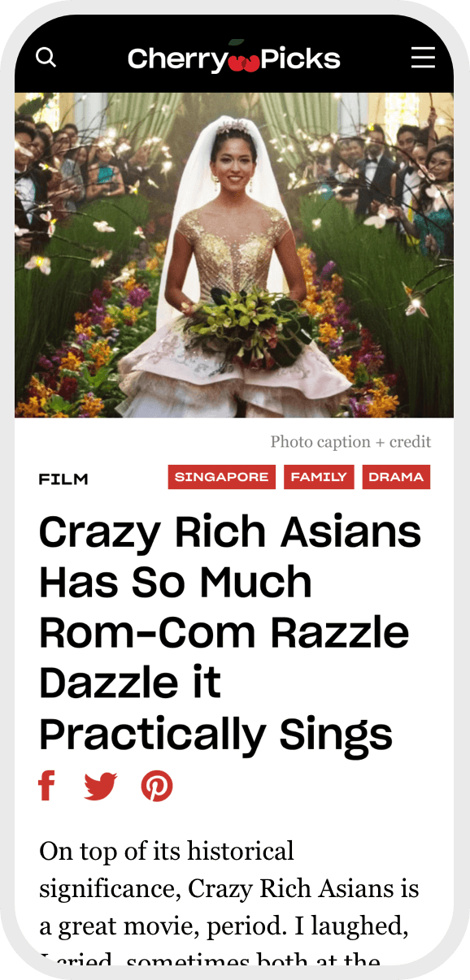Click "Practically Sings" in the headline
Image resolution: width=470 pixels, height=980 pixels.
(216, 734)
